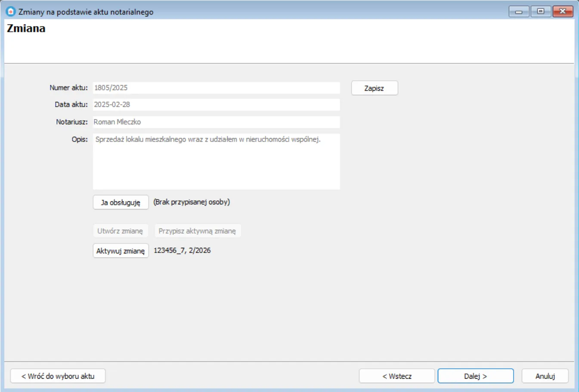
Task: Go back via Wróć do wyboru aktu
Action: tap(58, 376)
